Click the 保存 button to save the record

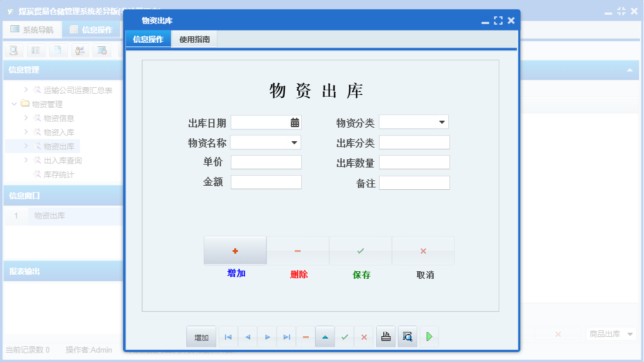(x=360, y=250)
